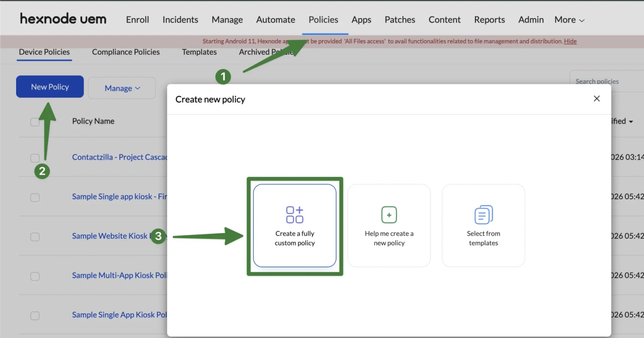644x338 pixels.
Task: Open the Content section
Action: (x=444, y=19)
